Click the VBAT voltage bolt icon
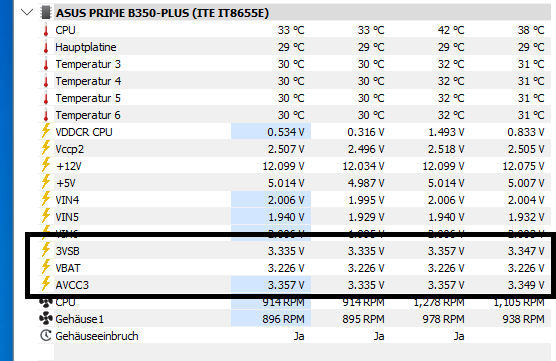The image size is (556, 361). (45, 267)
